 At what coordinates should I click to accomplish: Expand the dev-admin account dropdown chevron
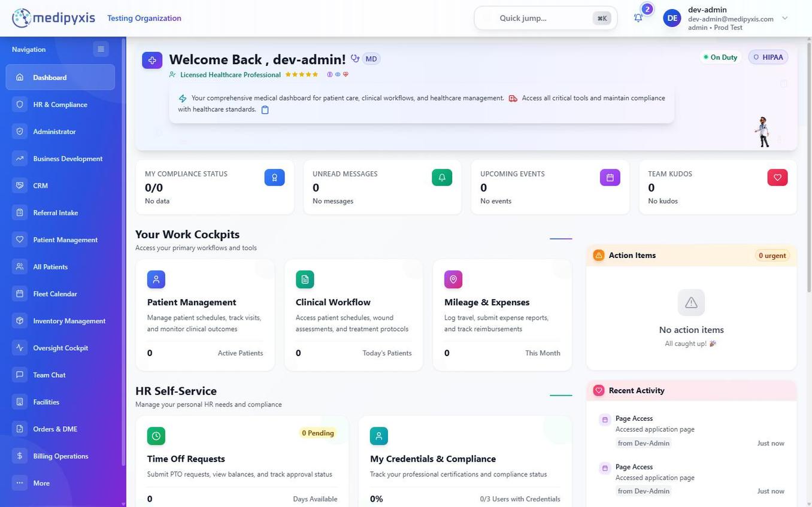pyautogui.click(x=785, y=18)
